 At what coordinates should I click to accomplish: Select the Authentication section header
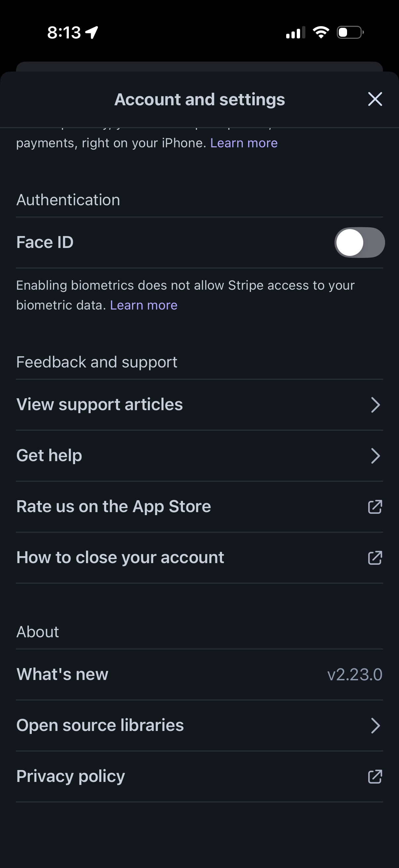[68, 200]
